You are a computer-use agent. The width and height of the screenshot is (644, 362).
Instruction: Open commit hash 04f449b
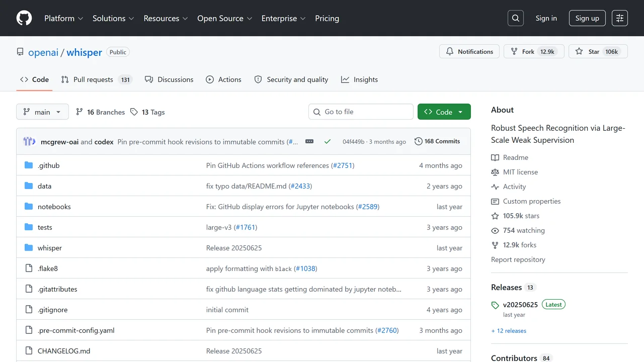(x=353, y=142)
